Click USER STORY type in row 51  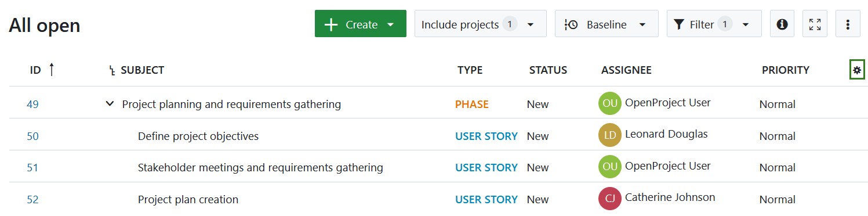click(486, 168)
